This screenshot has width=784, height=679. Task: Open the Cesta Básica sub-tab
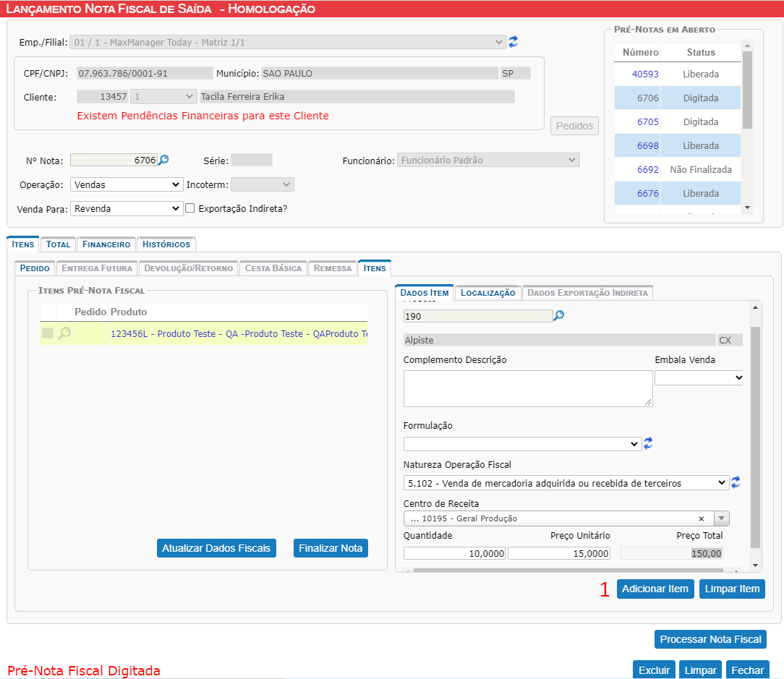point(273,268)
